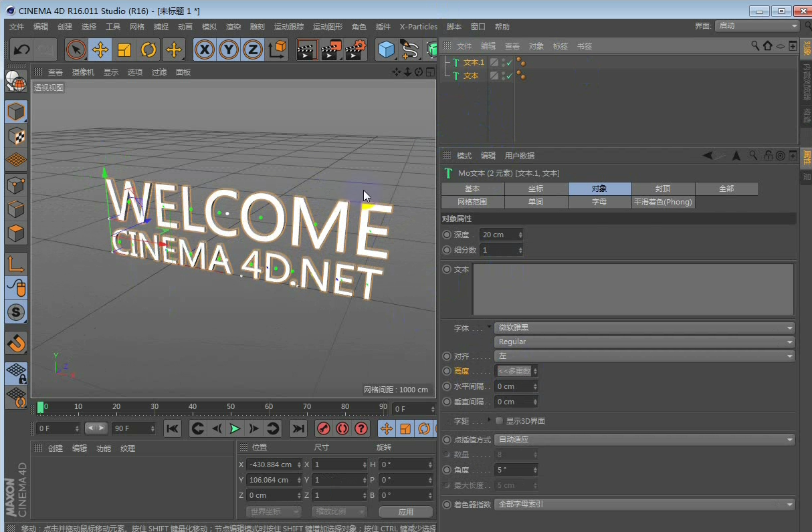Toggle autokeying red circle button
Screen dimensions: 812x532
[342, 428]
